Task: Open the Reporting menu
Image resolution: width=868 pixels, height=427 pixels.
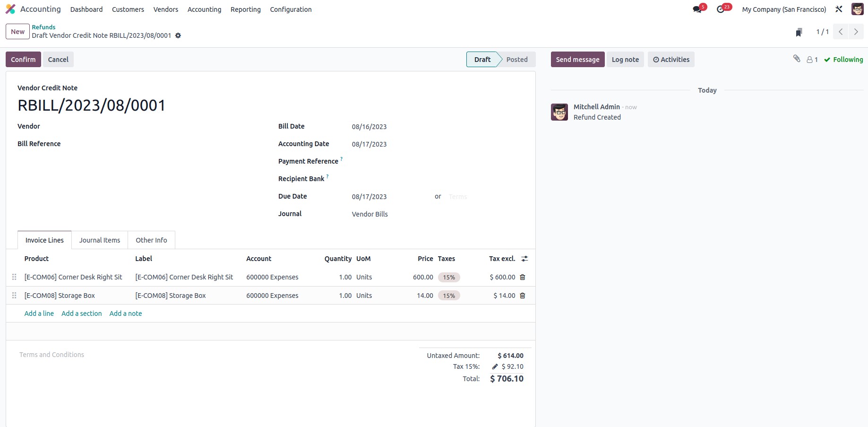Action: pos(246,9)
